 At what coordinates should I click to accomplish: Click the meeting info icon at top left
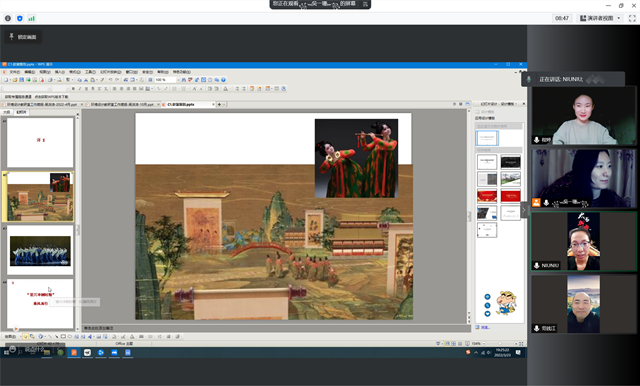pos(8,18)
